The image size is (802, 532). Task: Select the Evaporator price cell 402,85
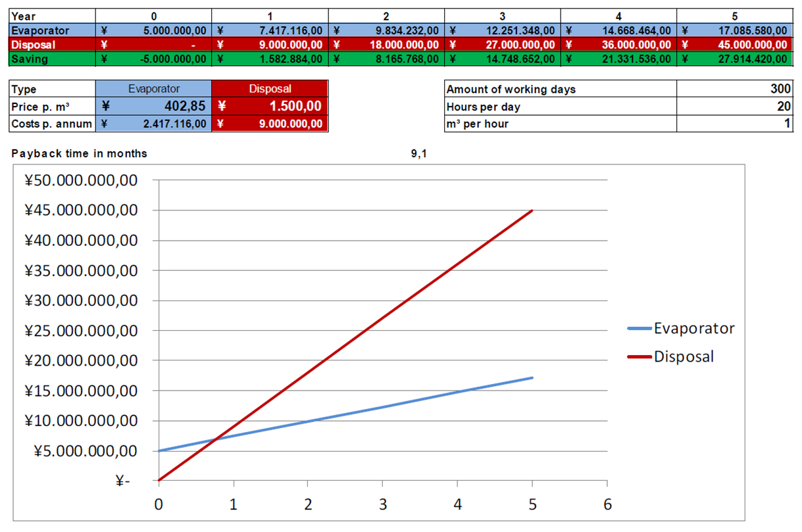pyautogui.click(x=154, y=107)
